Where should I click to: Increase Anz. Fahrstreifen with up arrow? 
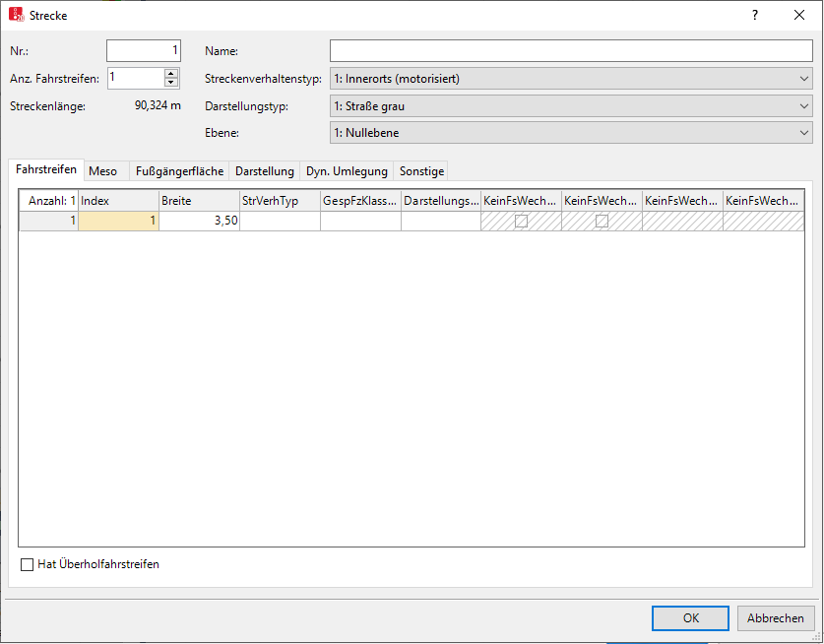pyautogui.click(x=171, y=74)
